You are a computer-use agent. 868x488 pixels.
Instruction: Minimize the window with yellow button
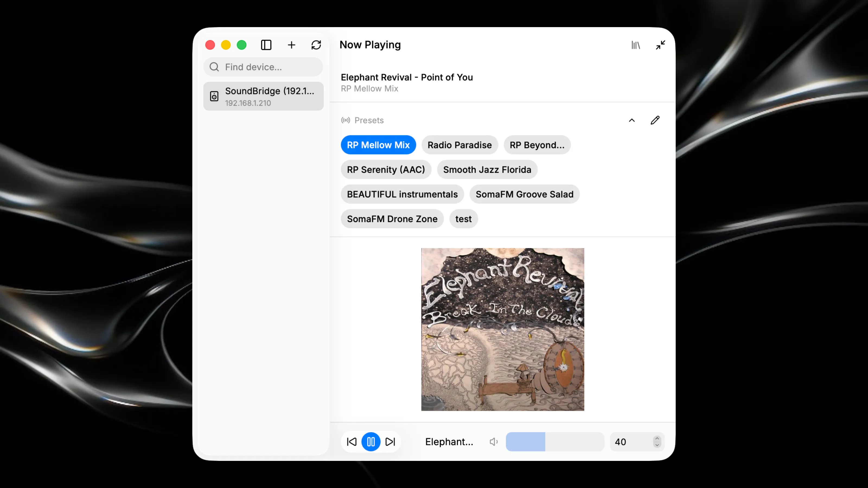[226, 45]
